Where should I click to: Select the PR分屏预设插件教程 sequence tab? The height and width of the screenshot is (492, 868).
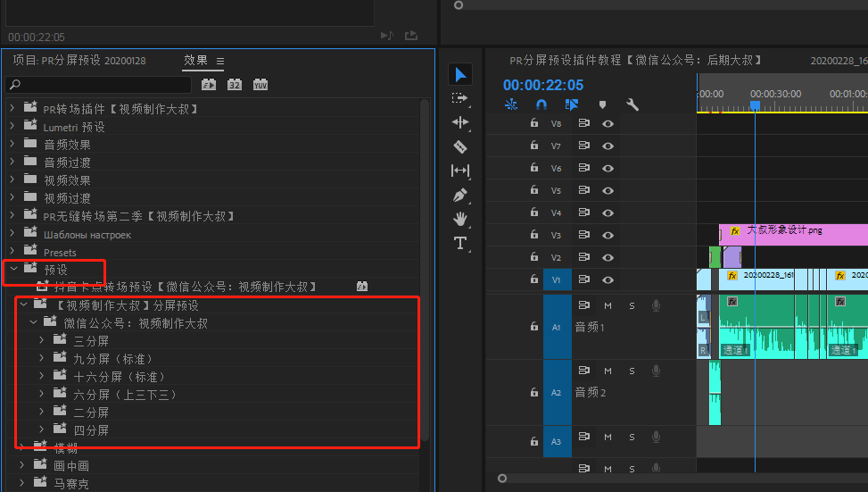click(x=635, y=60)
